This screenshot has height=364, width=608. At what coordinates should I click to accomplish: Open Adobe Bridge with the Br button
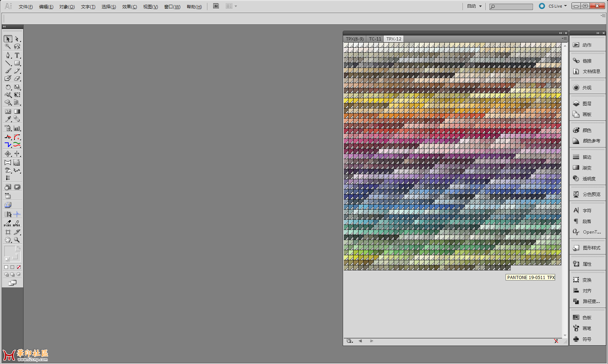pyautogui.click(x=216, y=6)
